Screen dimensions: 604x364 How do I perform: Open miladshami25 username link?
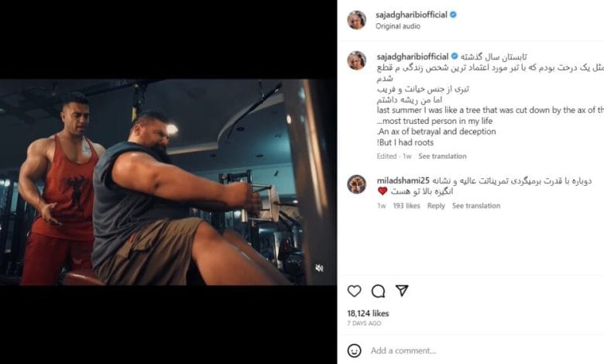pos(403,180)
